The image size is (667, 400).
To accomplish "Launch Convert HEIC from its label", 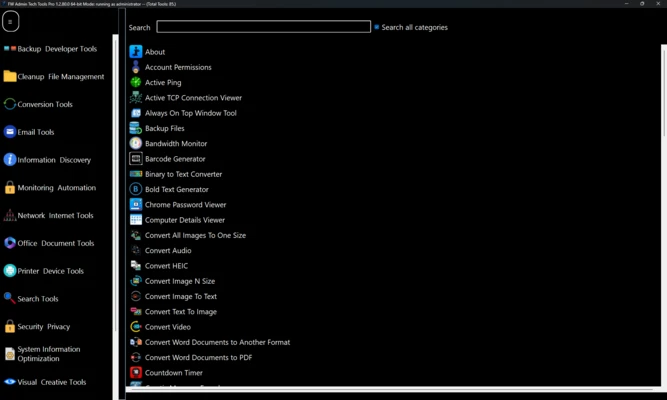I will (x=166, y=266).
